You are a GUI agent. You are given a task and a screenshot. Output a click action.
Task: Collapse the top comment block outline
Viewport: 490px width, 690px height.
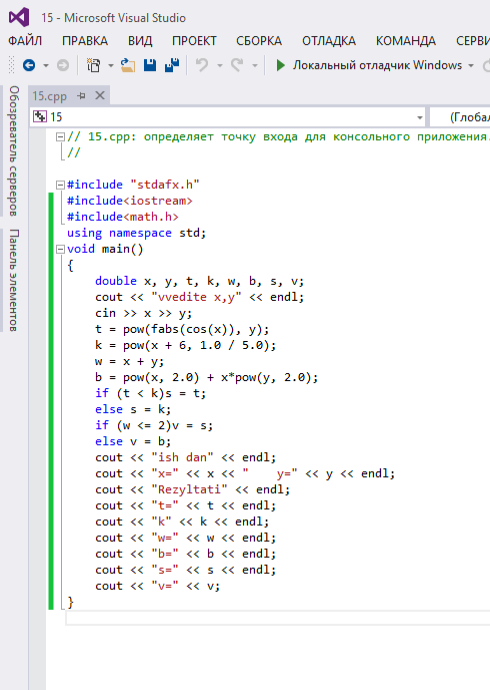click(60, 137)
